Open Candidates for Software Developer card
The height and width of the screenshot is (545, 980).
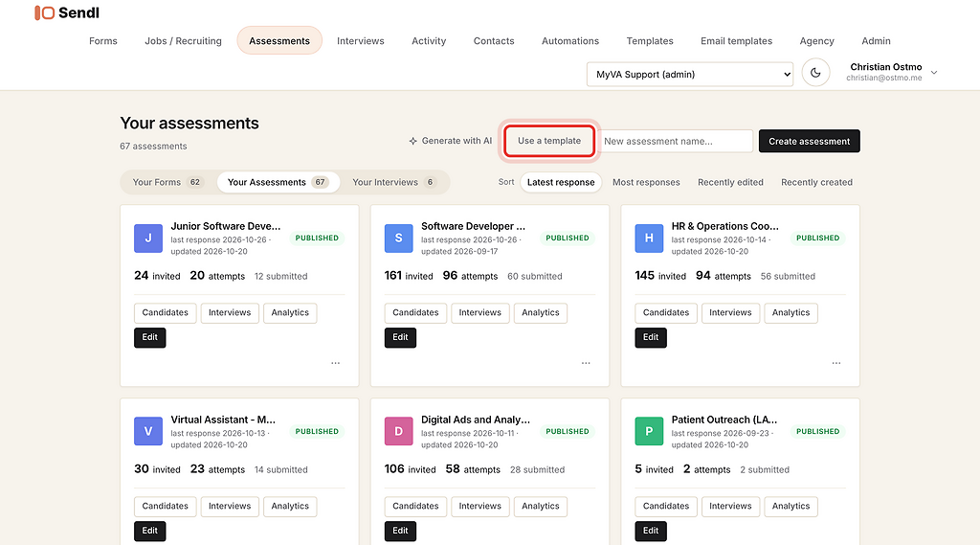[415, 313]
